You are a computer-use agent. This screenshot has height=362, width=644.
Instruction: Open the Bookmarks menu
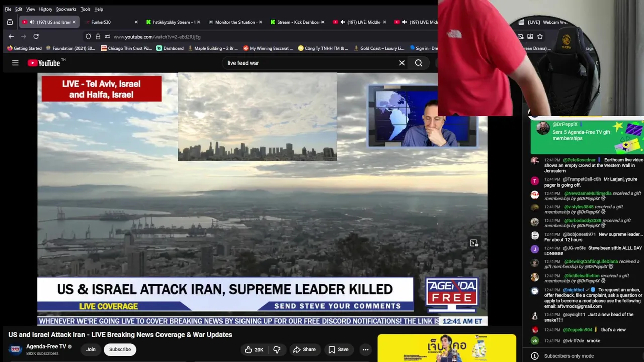(x=66, y=9)
